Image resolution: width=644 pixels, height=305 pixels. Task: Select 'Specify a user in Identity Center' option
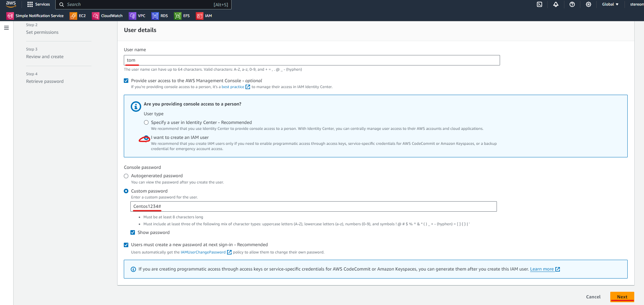coord(146,123)
